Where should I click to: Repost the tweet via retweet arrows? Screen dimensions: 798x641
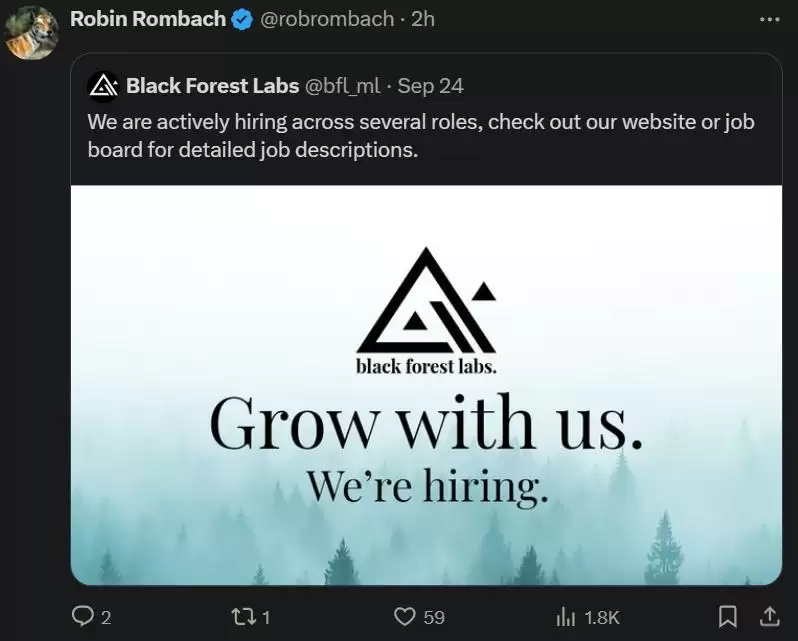click(242, 617)
